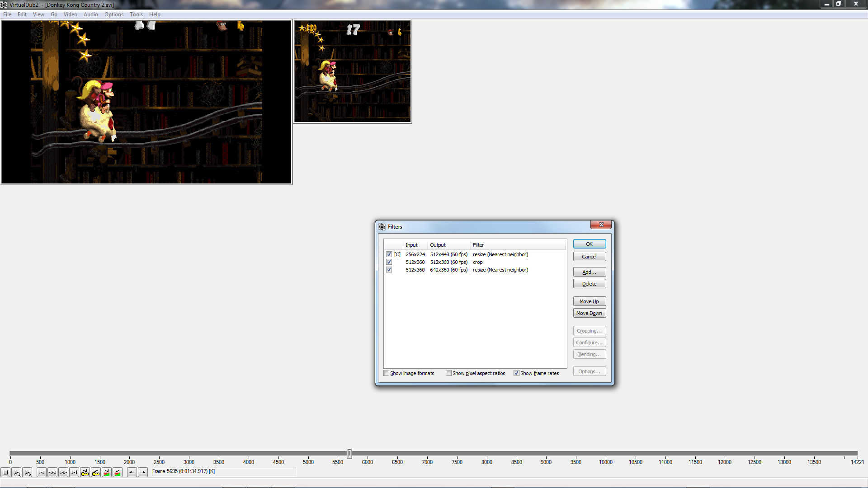Image resolution: width=868 pixels, height=488 pixels.
Task: Set the selection start mark-in
Action: 132,473
